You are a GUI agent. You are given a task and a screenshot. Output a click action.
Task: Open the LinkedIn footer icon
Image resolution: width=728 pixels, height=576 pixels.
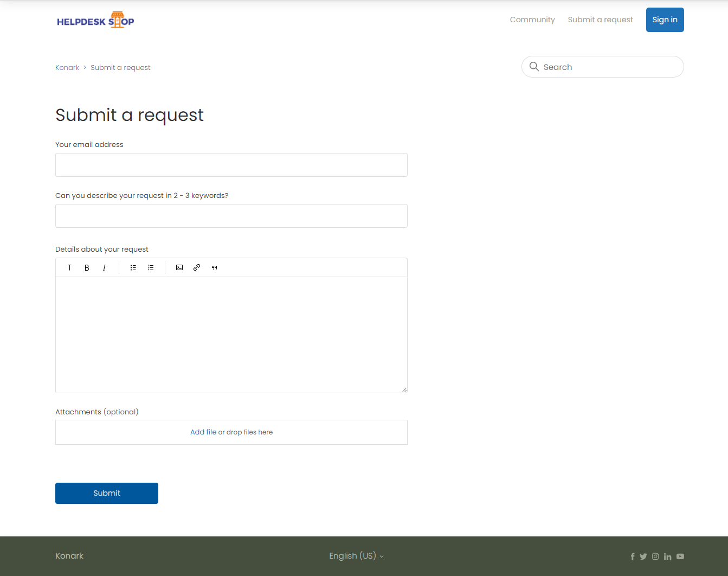tap(667, 556)
